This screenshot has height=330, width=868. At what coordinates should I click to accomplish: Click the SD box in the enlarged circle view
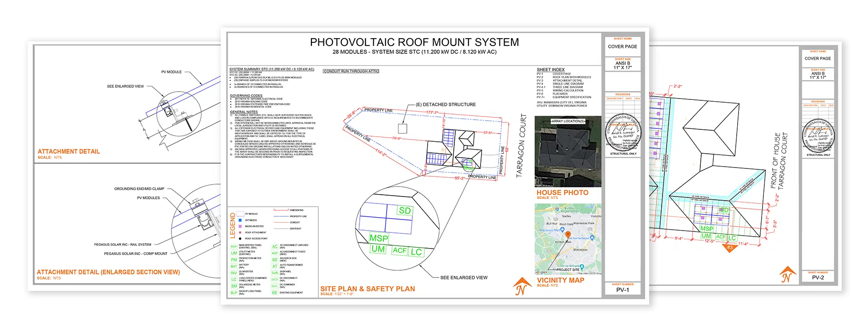tap(405, 210)
